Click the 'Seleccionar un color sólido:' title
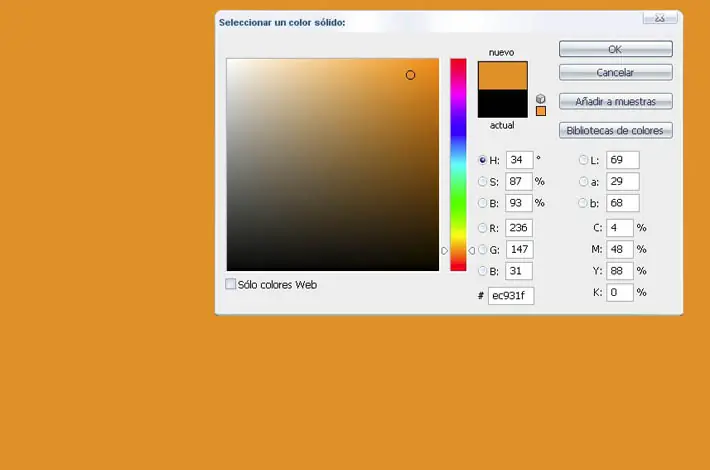Image resolution: width=710 pixels, height=470 pixels. click(x=282, y=23)
